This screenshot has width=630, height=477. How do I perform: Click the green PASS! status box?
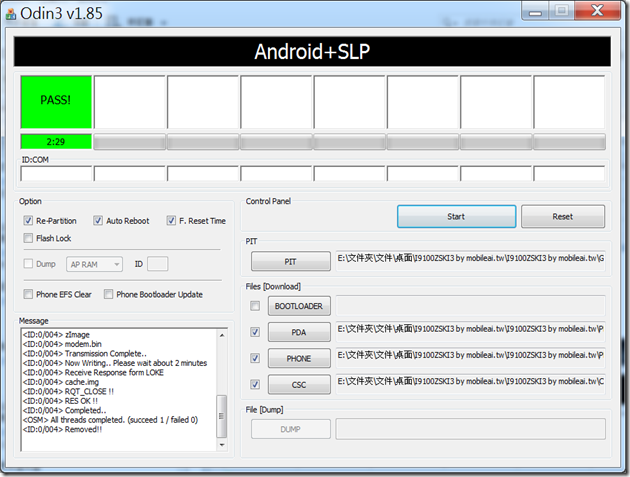coord(56,102)
